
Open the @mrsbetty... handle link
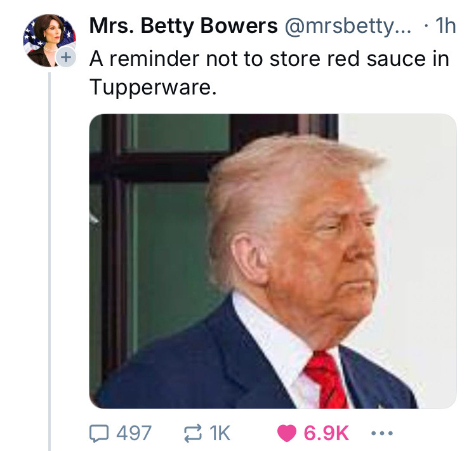click(348, 26)
